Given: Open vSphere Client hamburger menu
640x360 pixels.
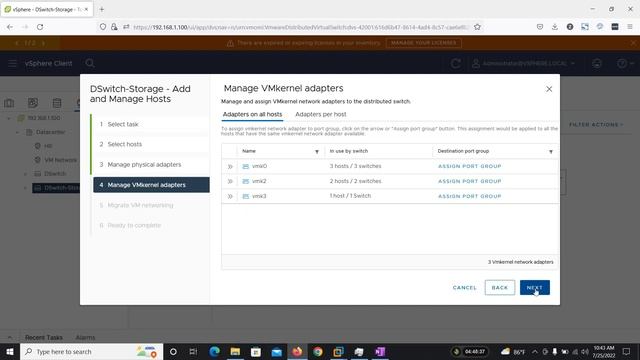Looking at the screenshot, I should [x=12, y=63].
